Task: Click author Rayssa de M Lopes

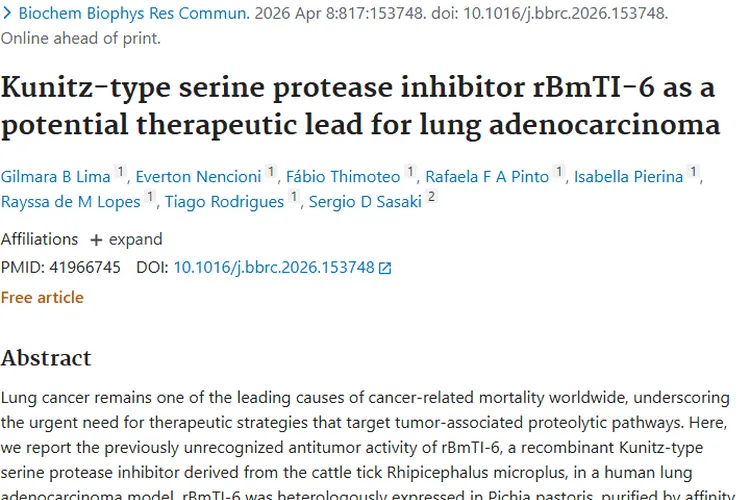Action: tap(70, 201)
